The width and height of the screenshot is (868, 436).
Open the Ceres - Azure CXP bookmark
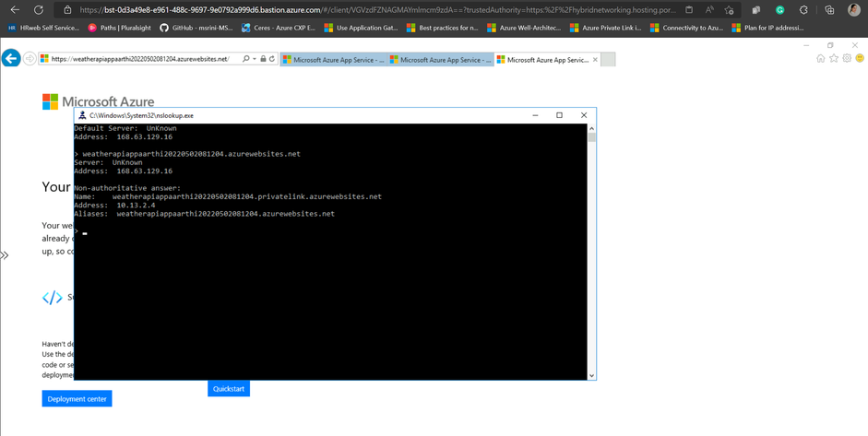coord(279,28)
